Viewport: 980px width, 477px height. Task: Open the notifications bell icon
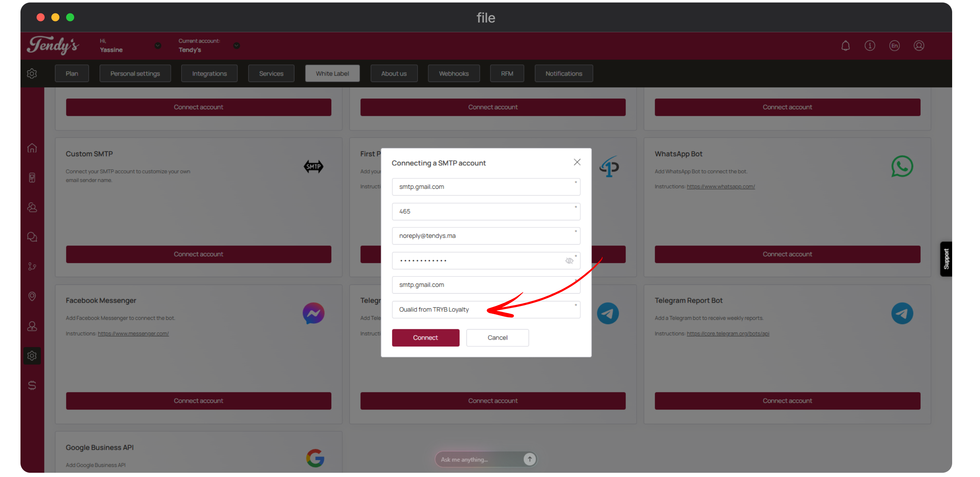[x=845, y=46]
